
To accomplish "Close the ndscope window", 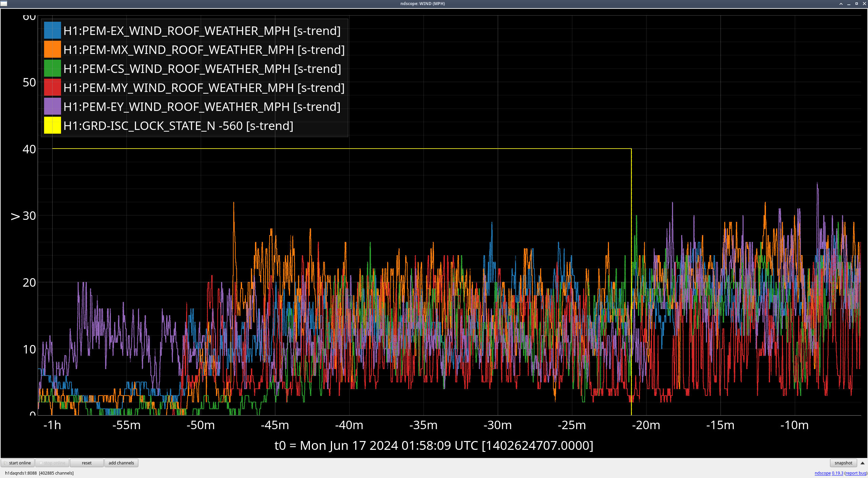I will 864,4.
